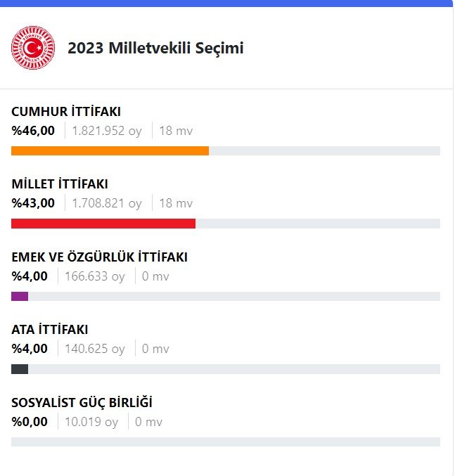Click the 2023 Milletvekili Seçimi title
This screenshot has height=476, width=455.
click(x=155, y=49)
